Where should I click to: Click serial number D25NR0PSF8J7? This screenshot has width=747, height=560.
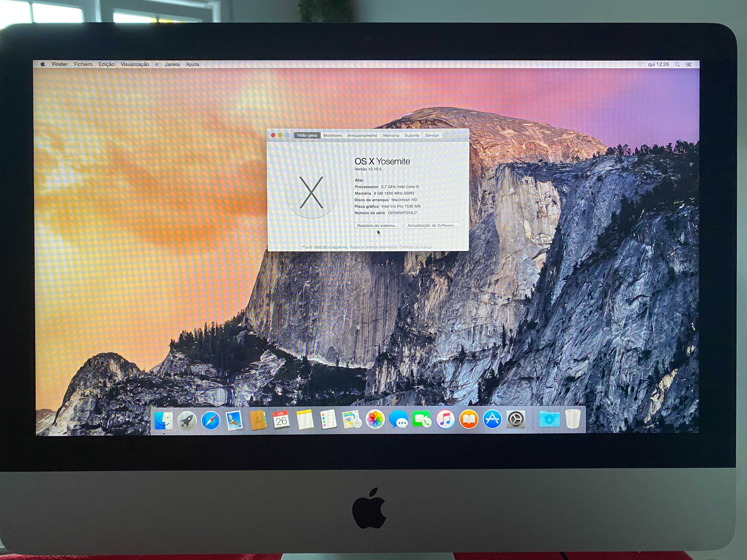pos(402,213)
